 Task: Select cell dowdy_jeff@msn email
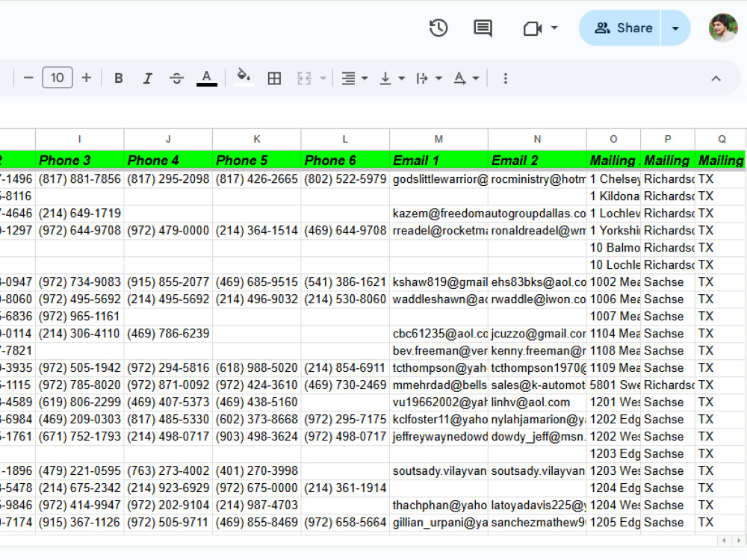coord(537,437)
